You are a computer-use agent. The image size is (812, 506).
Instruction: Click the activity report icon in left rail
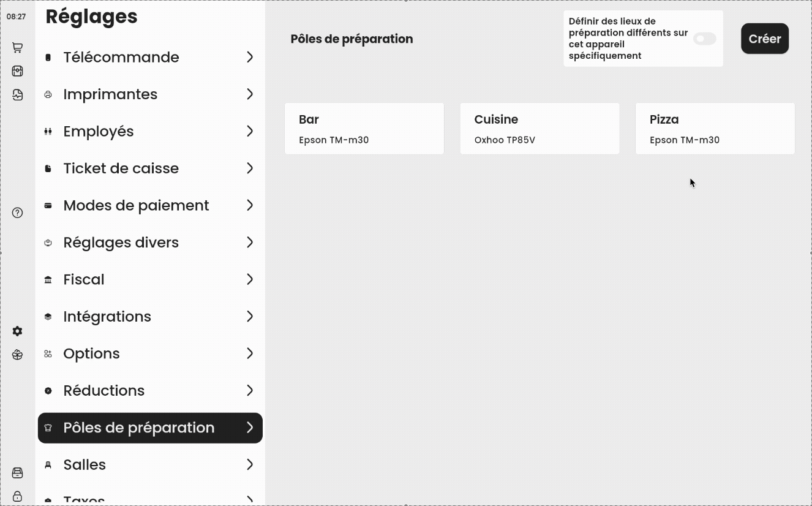point(17,94)
